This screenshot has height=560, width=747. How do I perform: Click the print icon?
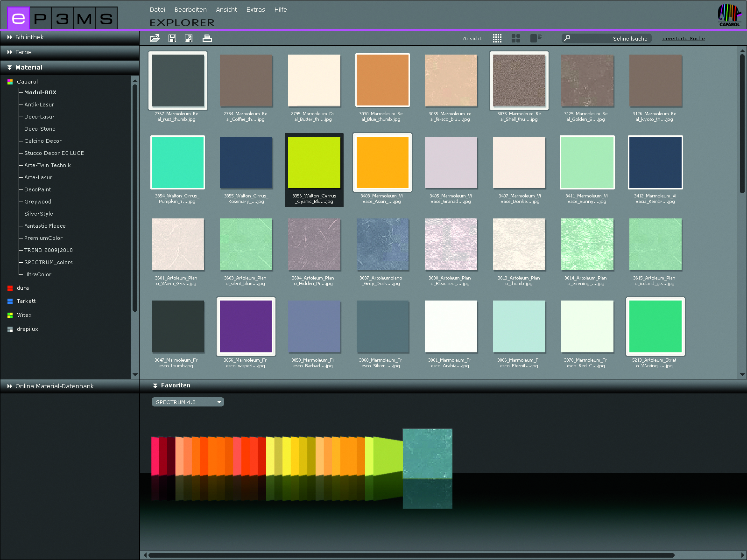[207, 38]
